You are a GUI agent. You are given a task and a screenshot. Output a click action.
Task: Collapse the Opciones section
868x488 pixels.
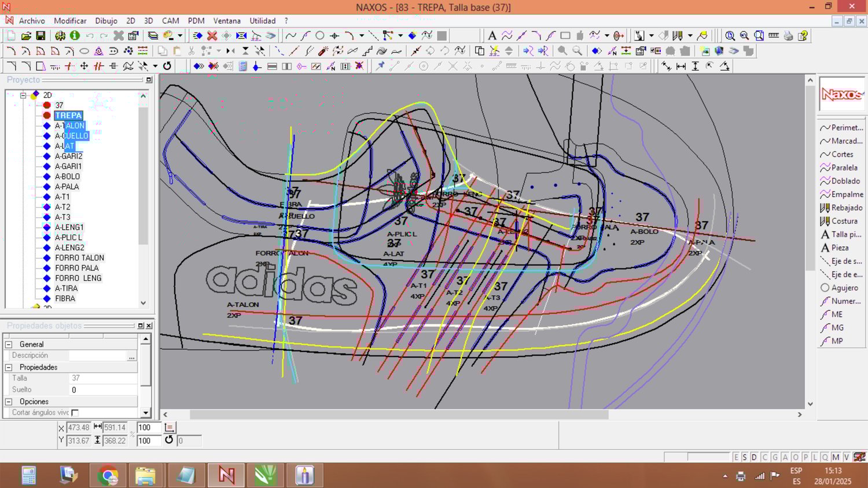[x=9, y=402]
